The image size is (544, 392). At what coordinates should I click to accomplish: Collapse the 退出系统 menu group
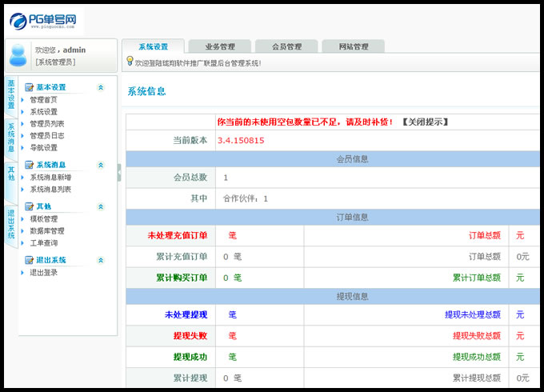pos(100,260)
